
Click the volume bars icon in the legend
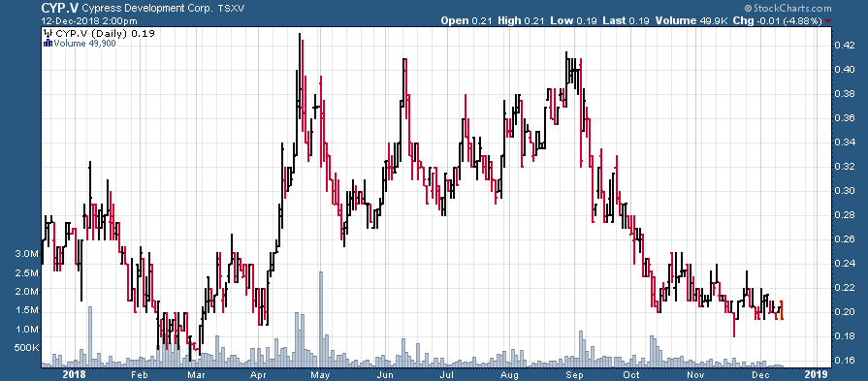click(48, 43)
